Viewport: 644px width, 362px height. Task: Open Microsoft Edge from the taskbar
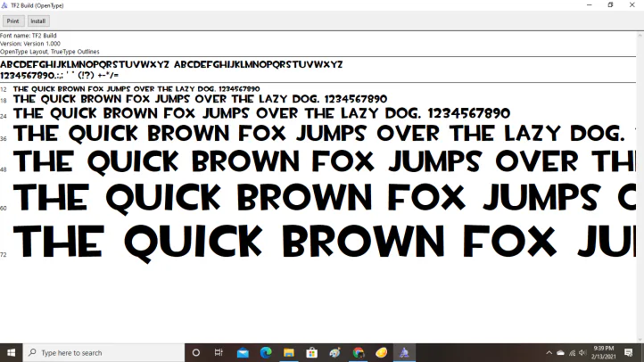coord(266,352)
